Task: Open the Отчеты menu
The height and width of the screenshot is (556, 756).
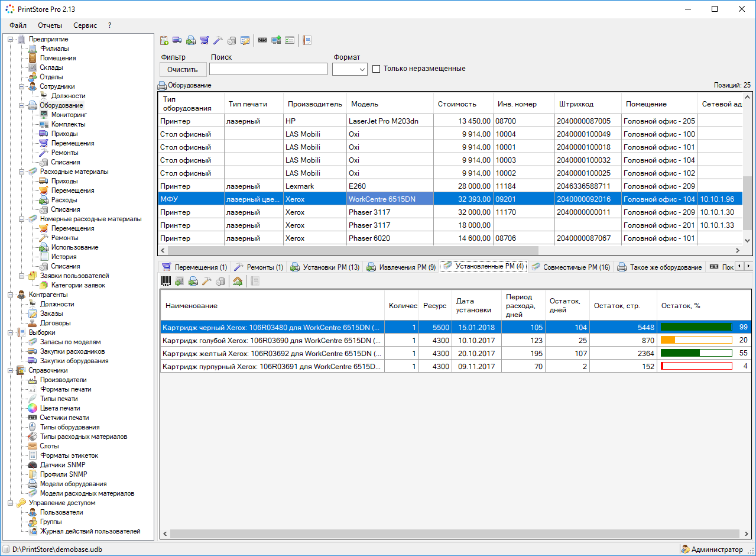Action: 50,25
